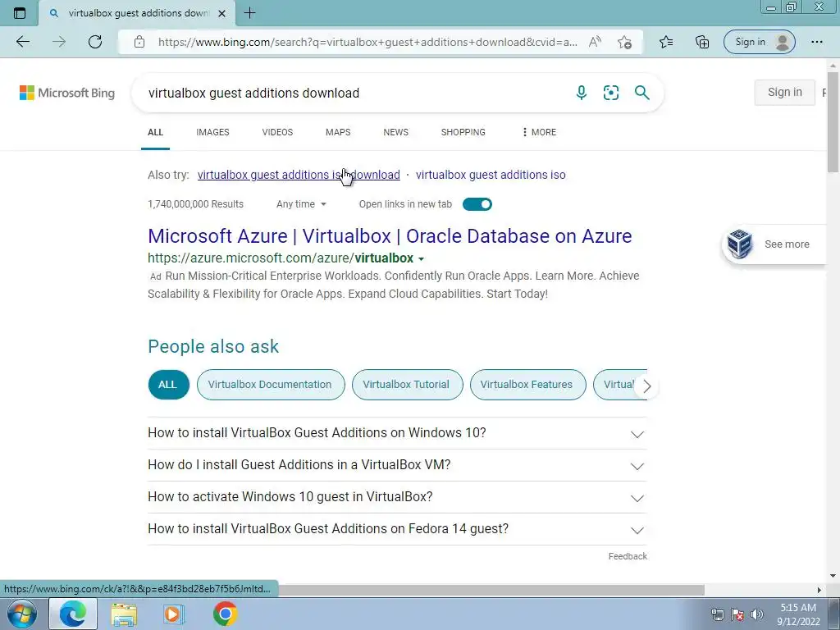Click the microphone voice search icon
The image size is (840, 630).
582,93
